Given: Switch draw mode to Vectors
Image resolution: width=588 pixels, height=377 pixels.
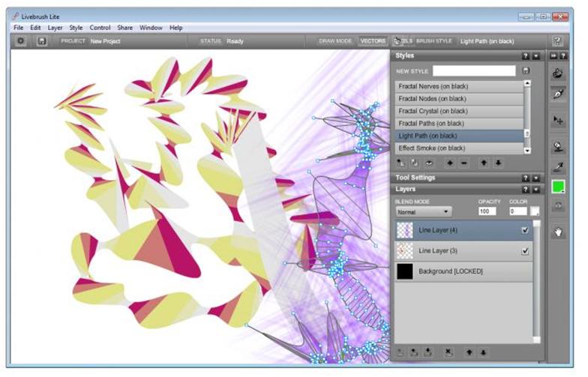Looking at the screenshot, I should pos(373,40).
